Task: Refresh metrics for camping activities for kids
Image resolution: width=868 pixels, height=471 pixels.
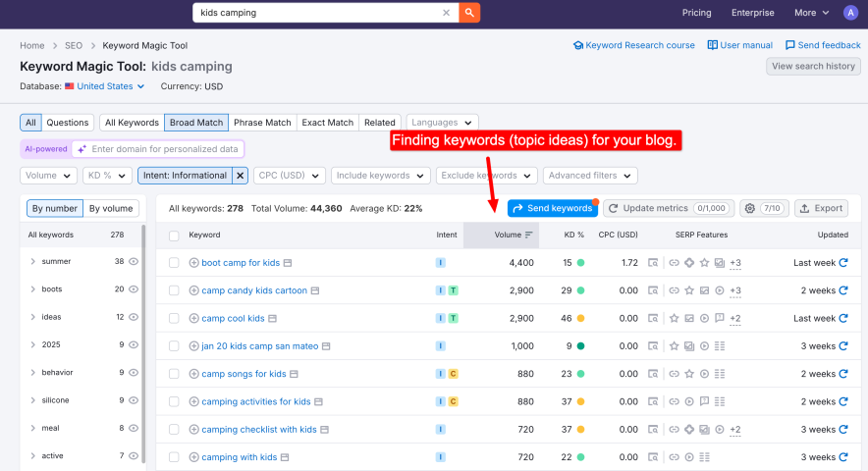Action: coord(843,401)
